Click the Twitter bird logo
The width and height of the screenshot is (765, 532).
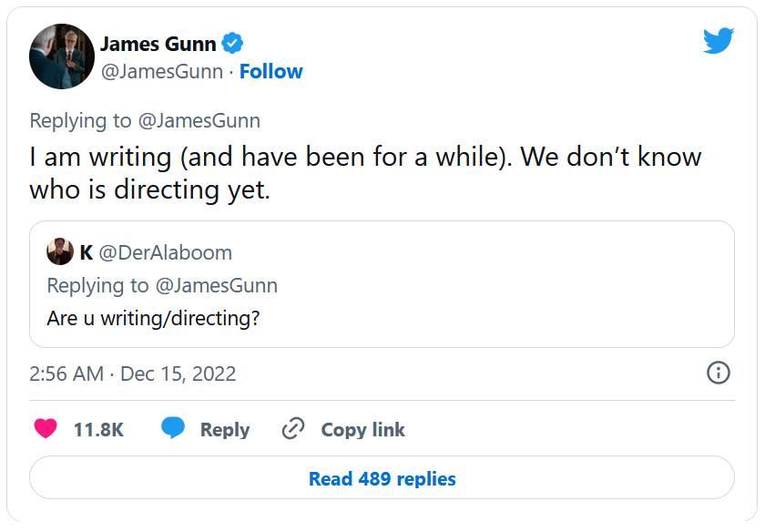click(x=718, y=41)
